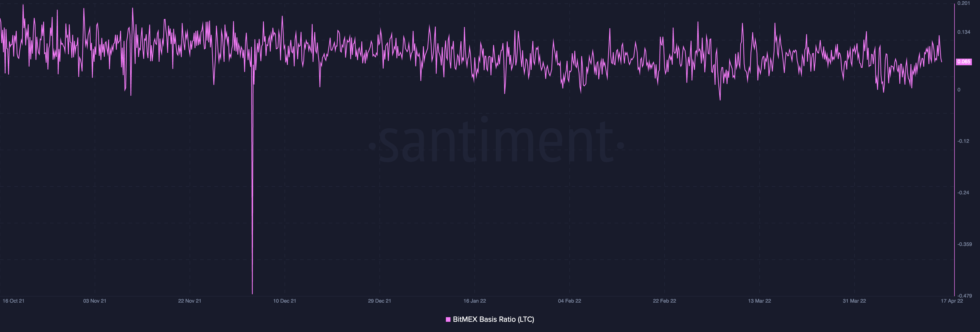Click the 10 Dec 21 date label
Image resolution: width=980 pixels, height=332 pixels.
[x=285, y=301]
